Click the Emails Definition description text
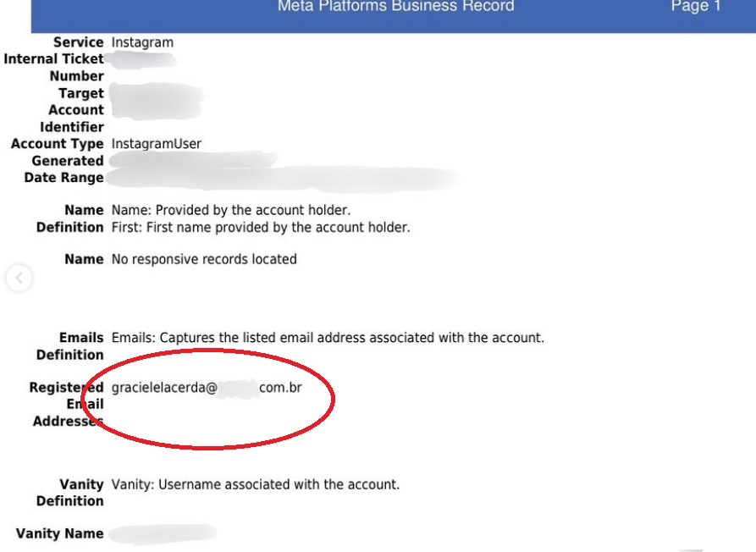Viewport: 756px width, 552px height. (328, 338)
